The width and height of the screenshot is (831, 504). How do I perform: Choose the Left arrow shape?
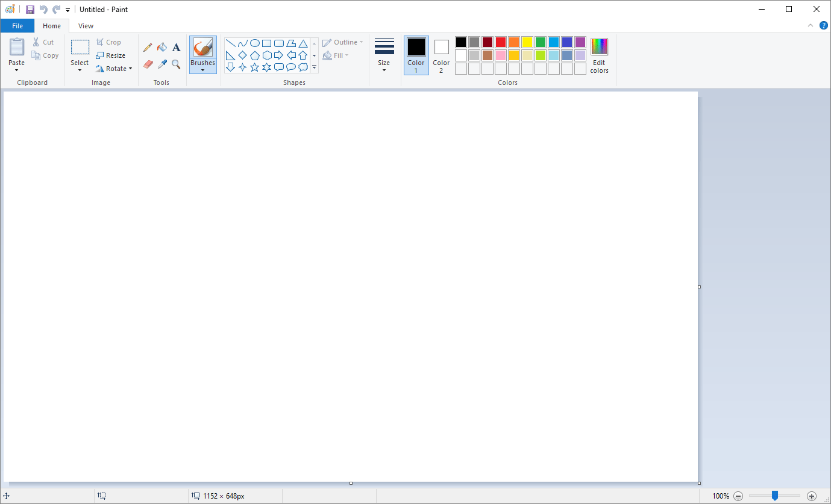tap(291, 55)
